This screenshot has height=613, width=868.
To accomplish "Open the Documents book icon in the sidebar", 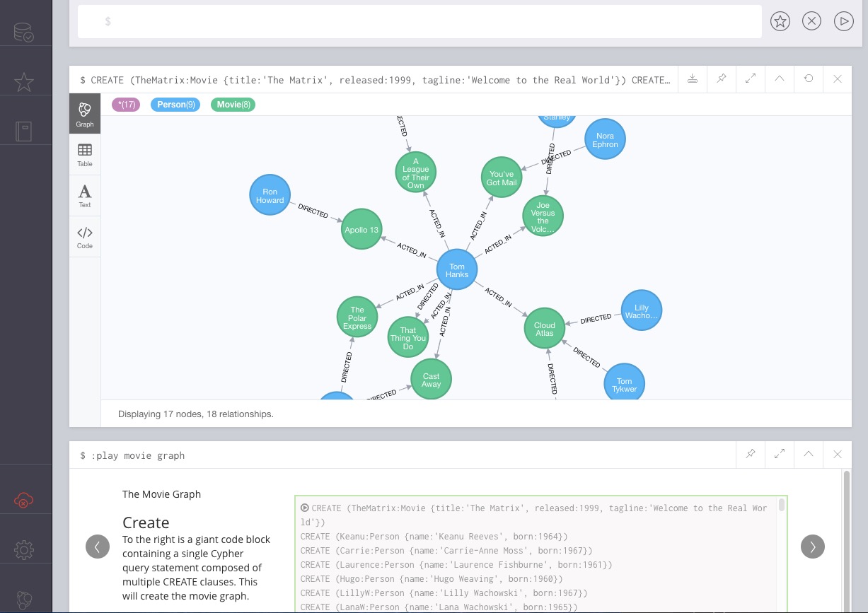I will (24, 132).
